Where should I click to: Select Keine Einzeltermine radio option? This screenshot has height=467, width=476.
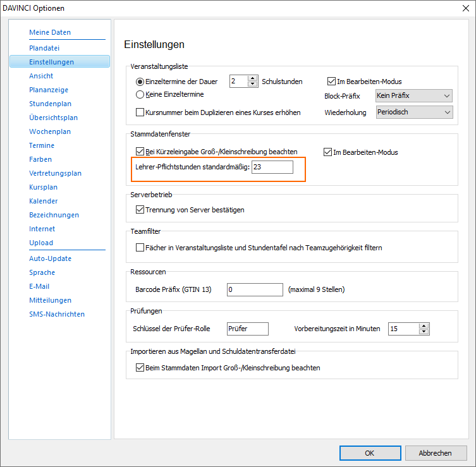point(140,94)
